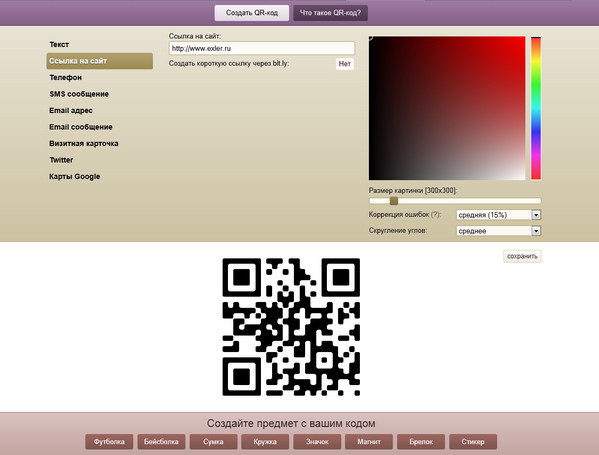
Task: Switch to Что такое QR-код? tab
Action: click(x=330, y=13)
